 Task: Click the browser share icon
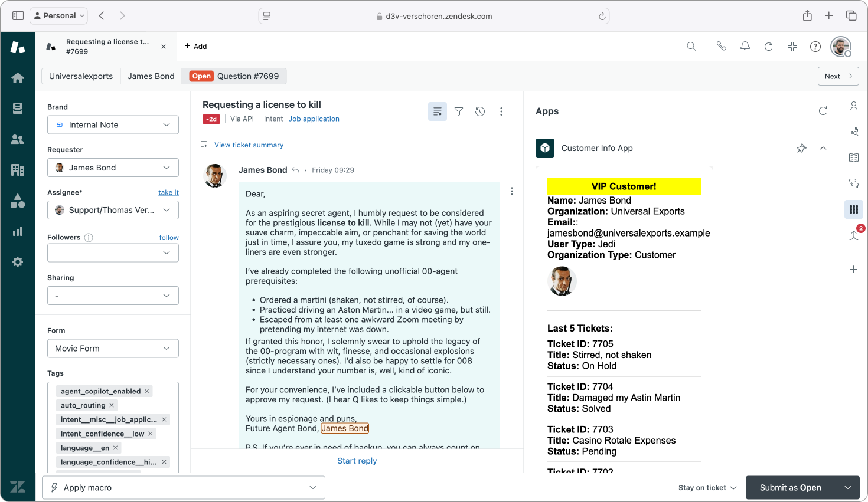(807, 16)
